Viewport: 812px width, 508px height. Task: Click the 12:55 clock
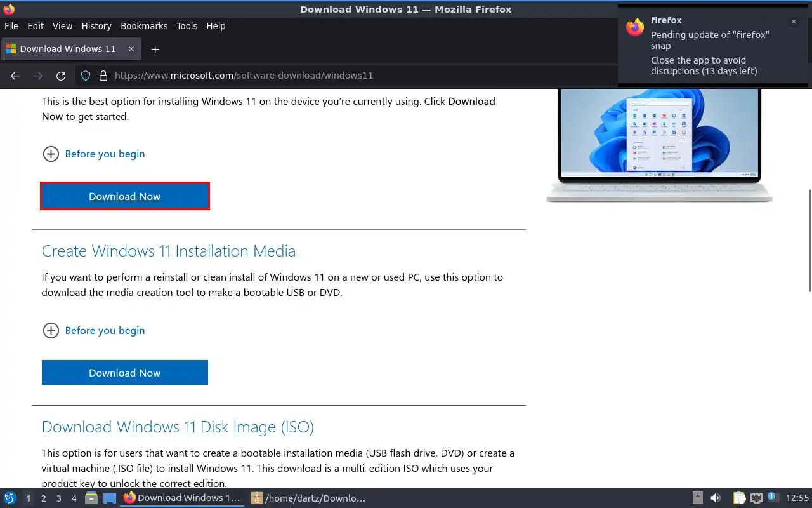797,498
